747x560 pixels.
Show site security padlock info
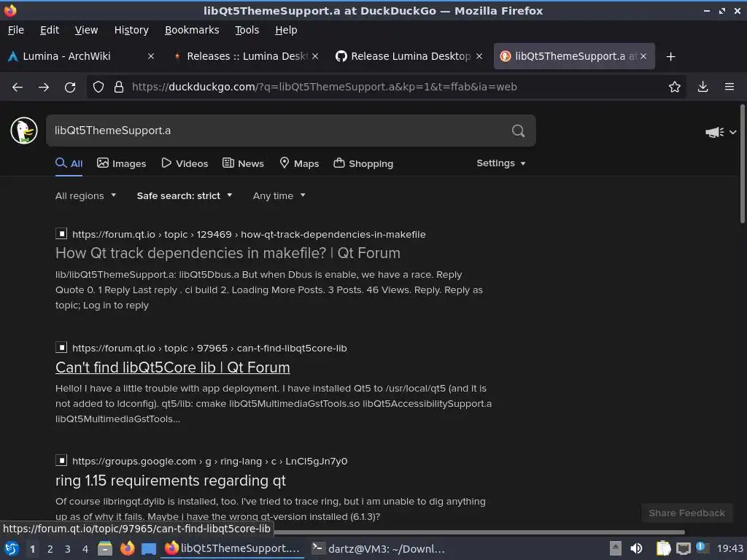119,87
